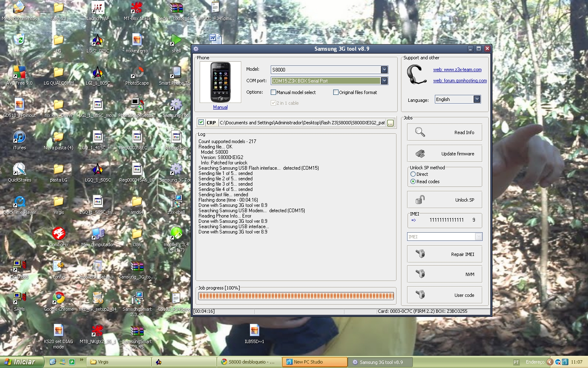Click log line 'Reading Phone Info... Error'

click(x=225, y=216)
